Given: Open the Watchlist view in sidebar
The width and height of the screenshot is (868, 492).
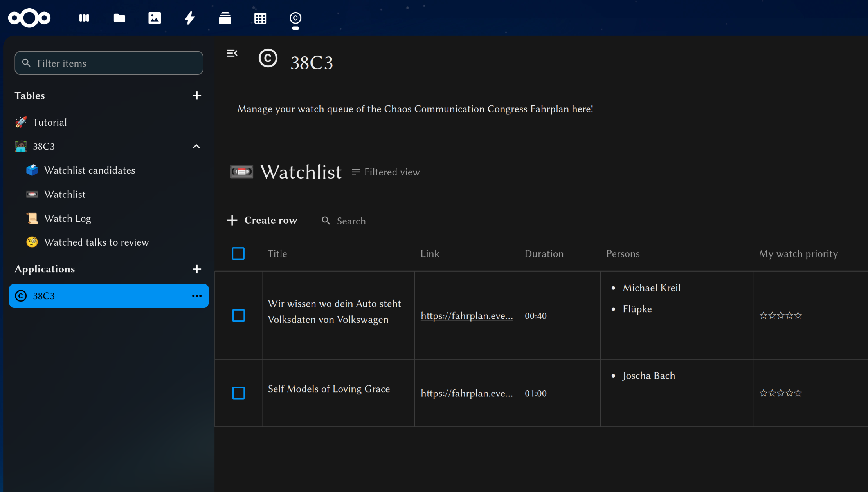Looking at the screenshot, I should pos(114,194).
